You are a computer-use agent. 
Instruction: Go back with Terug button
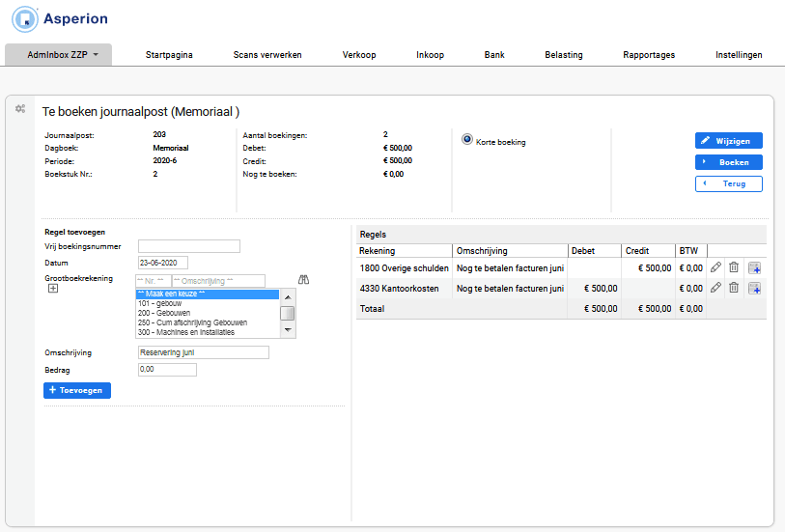coord(728,183)
